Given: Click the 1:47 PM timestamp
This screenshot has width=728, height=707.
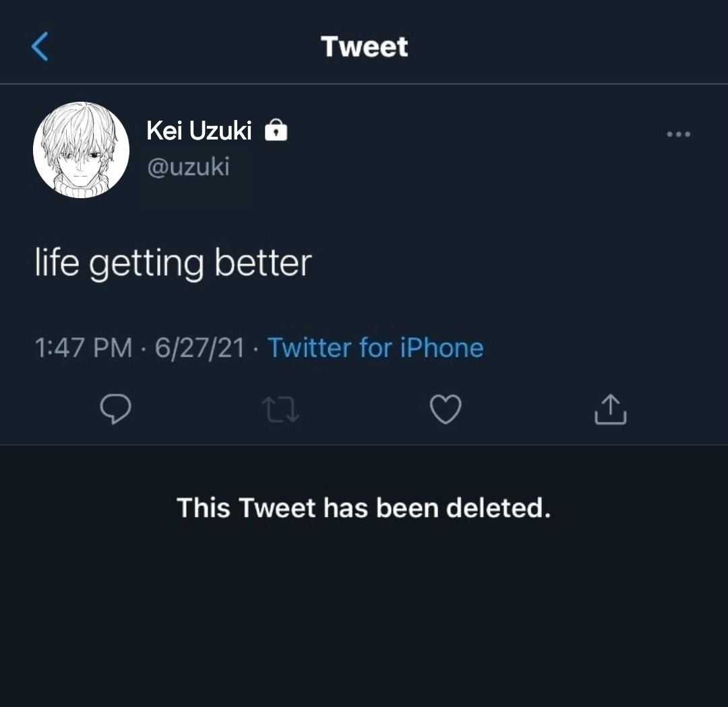Looking at the screenshot, I should click(83, 348).
